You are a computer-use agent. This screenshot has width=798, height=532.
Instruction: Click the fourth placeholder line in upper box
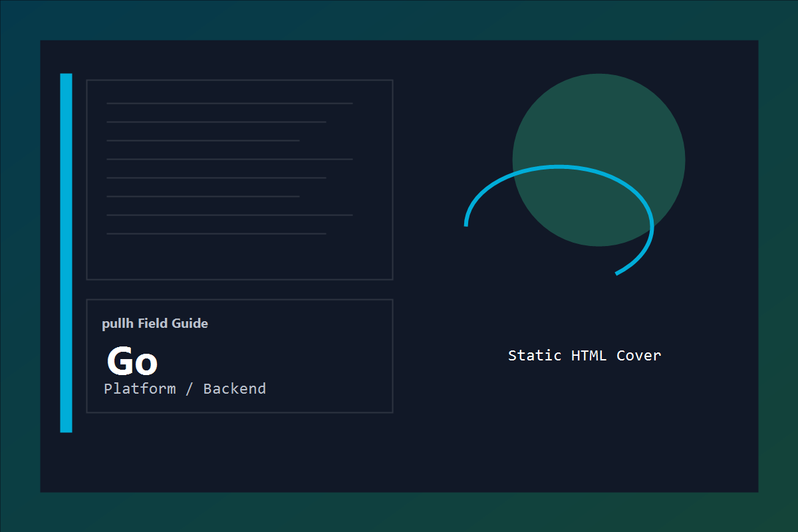(x=229, y=159)
